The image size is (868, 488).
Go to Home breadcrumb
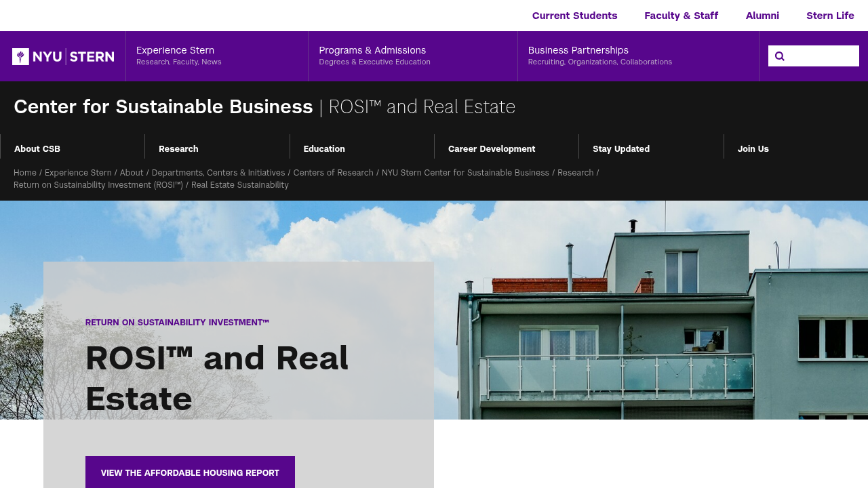25,173
